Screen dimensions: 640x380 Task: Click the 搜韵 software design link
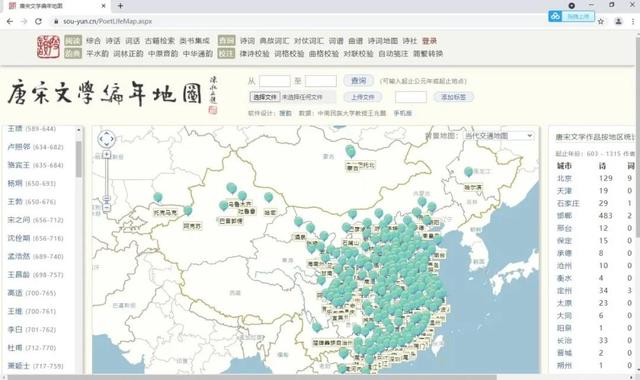[285, 113]
